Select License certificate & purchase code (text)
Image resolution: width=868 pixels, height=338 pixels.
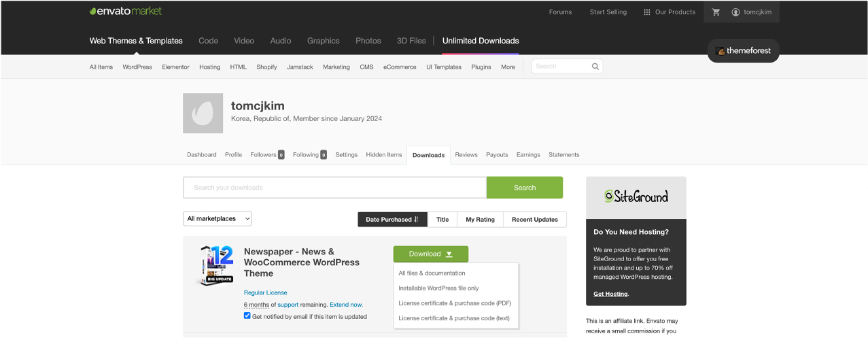[455, 318]
